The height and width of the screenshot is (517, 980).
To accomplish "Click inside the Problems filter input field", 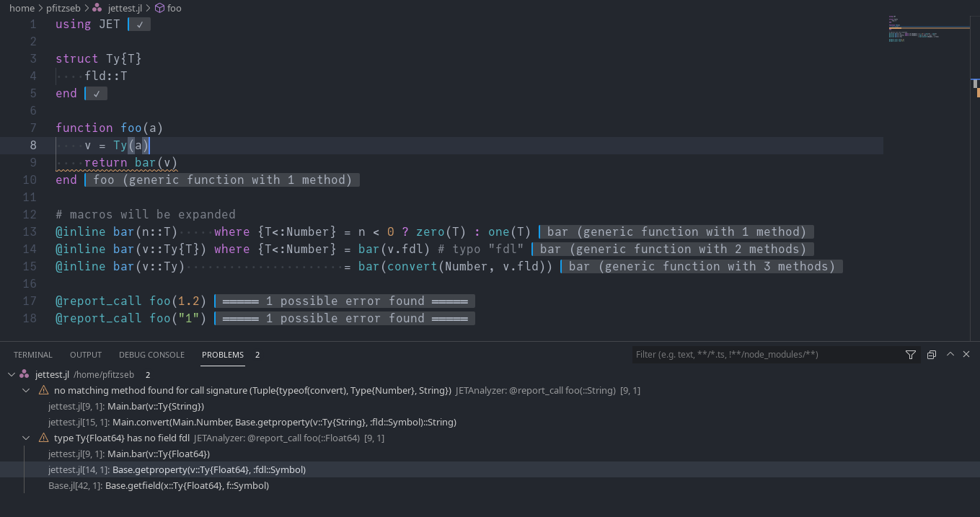I will pyautogui.click(x=757, y=354).
